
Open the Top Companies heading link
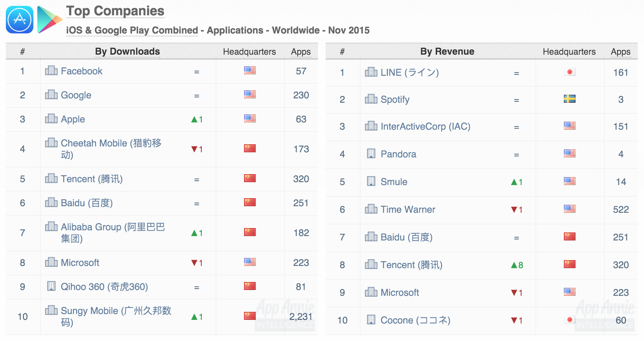pyautogui.click(x=115, y=11)
